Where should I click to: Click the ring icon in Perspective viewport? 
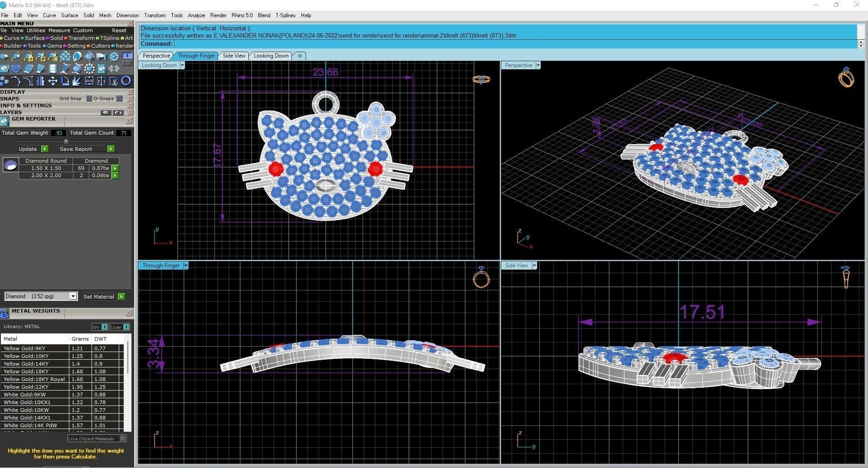pyautogui.click(x=846, y=77)
